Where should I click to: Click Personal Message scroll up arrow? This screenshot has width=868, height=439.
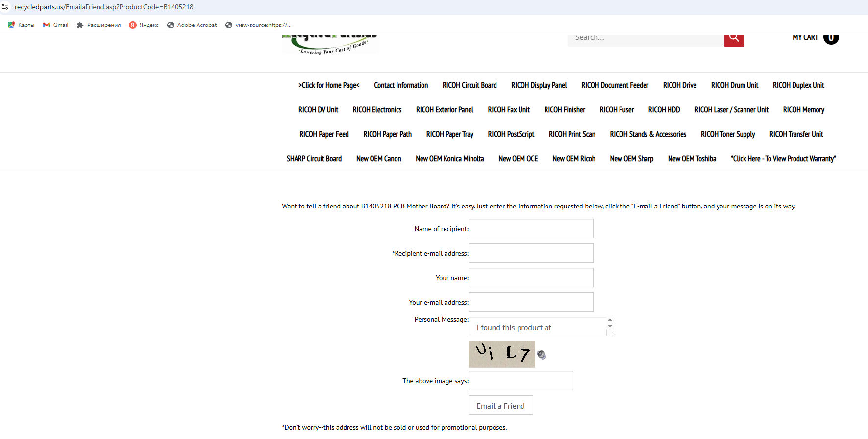click(610, 321)
